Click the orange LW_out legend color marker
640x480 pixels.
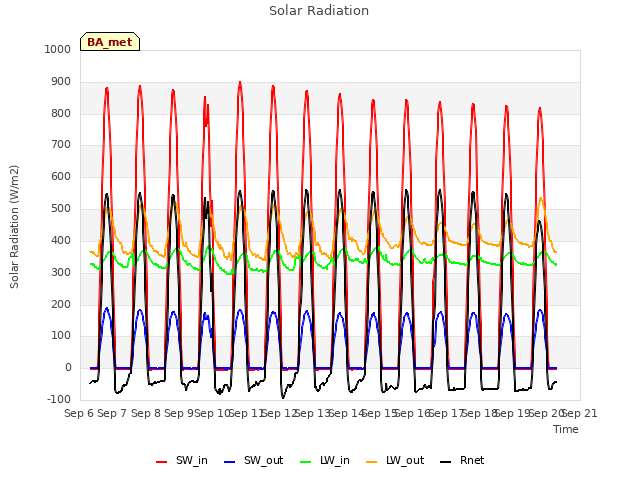click(x=372, y=462)
